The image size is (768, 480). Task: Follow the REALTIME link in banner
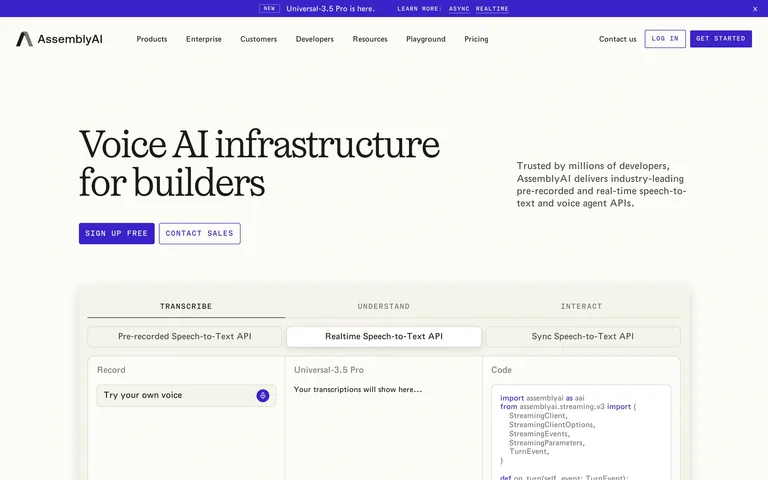492,9
